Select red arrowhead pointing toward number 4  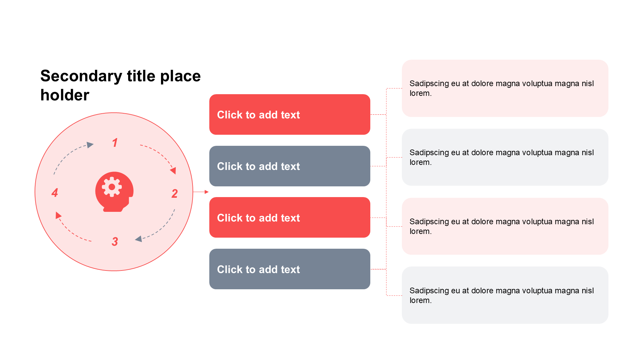click(58, 215)
